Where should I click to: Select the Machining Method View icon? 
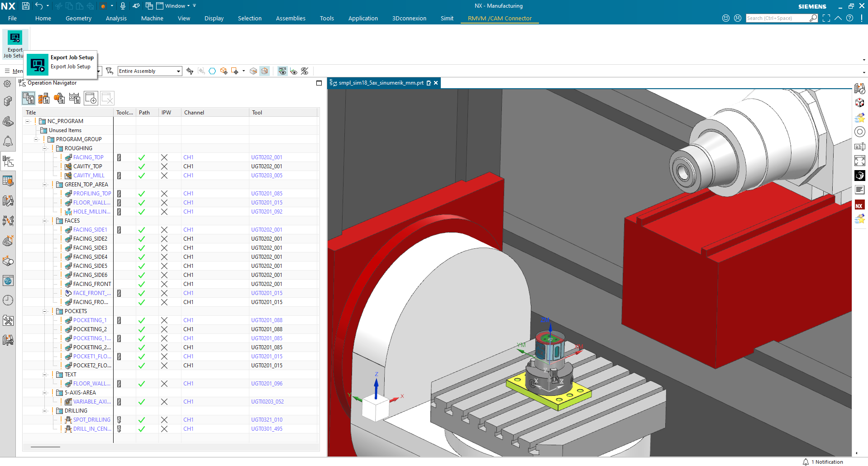[74, 98]
